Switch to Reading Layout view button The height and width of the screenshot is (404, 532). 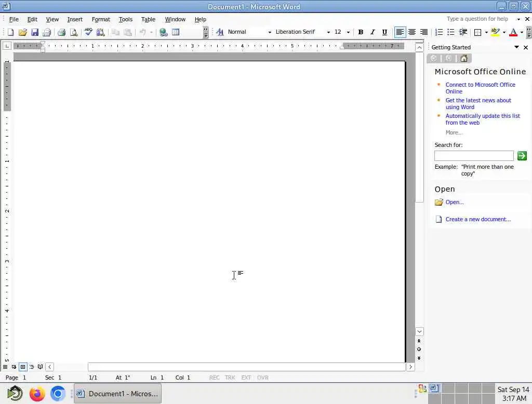tap(41, 367)
